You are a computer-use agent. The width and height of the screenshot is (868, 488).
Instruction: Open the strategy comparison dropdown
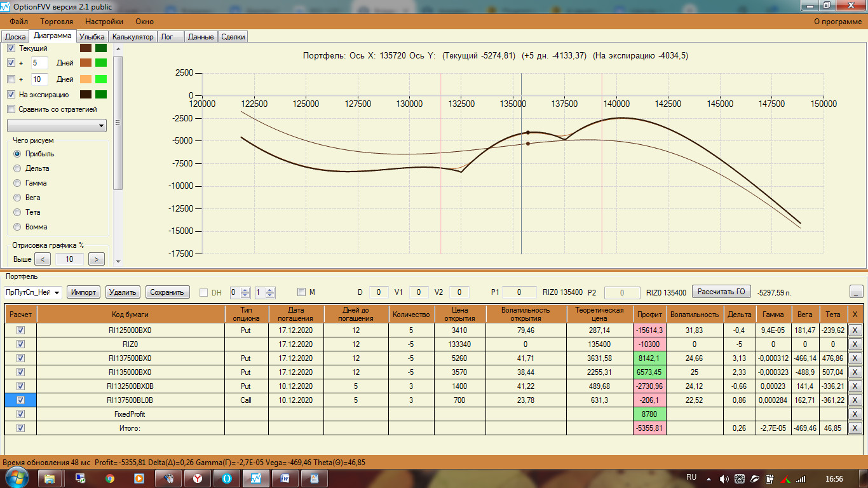tap(57, 126)
